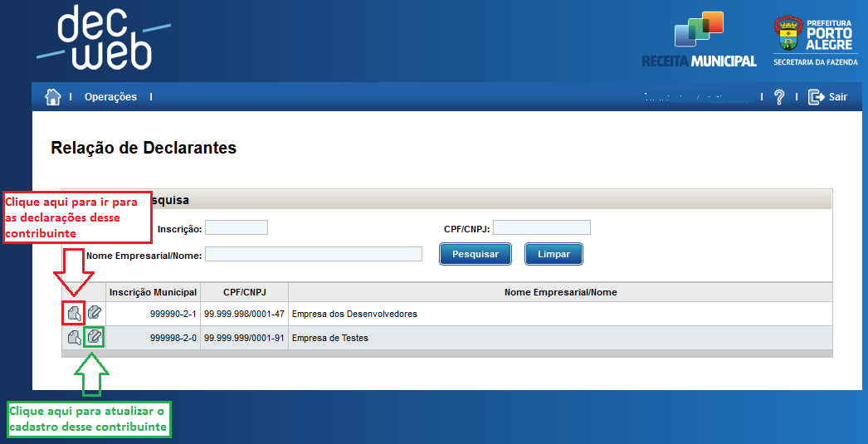Open declarations for Empresa dos Desenvolvedores
The width and height of the screenshot is (868, 444).
click(x=75, y=314)
